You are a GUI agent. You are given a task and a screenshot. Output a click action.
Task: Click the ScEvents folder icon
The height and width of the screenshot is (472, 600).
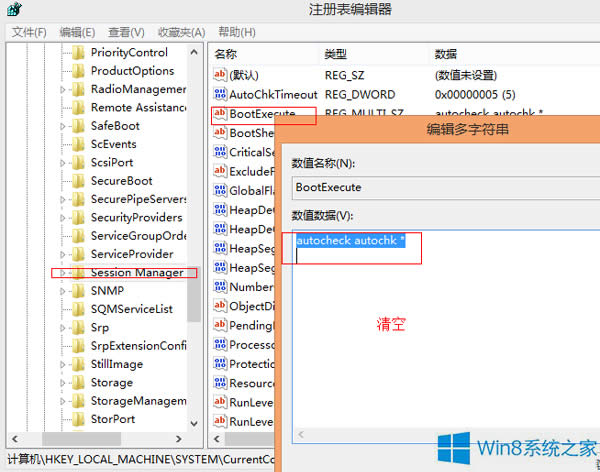coord(78,145)
